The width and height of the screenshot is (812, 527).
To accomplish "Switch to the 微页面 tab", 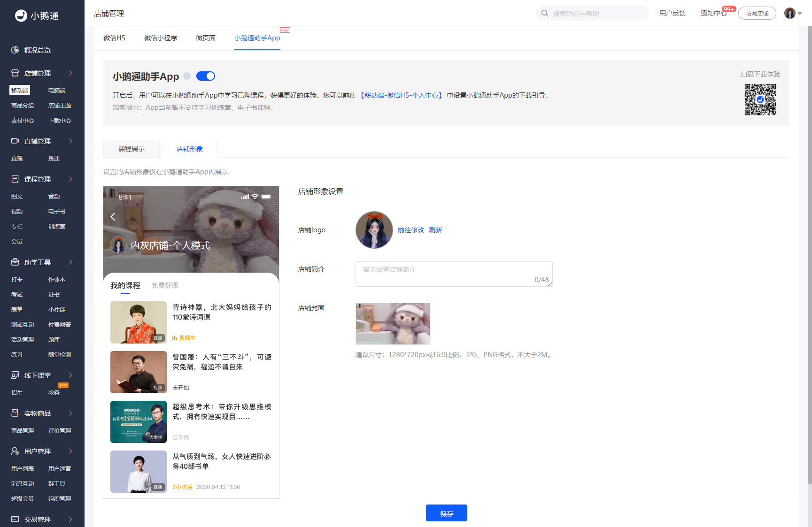I will [206, 38].
